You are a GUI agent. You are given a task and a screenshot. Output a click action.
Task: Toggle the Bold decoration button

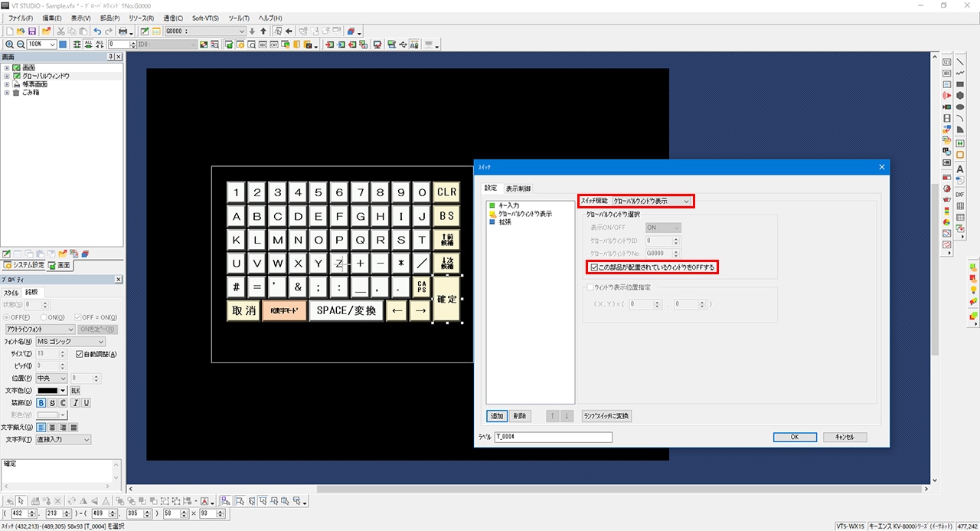[x=41, y=403]
